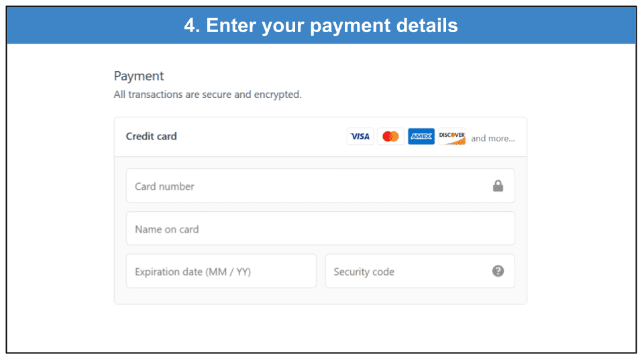644x362 pixels.
Task: Click the padlock icon in Card number field
Action: point(498,186)
